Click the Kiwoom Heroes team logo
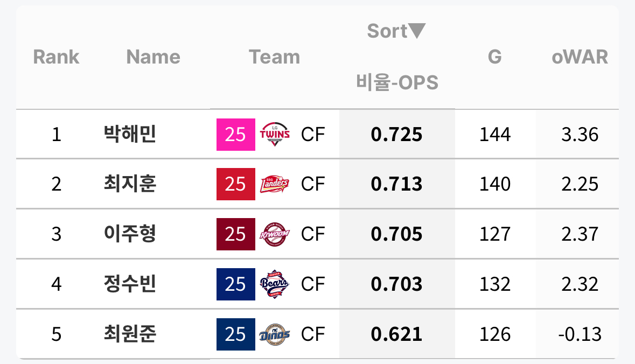This screenshot has width=635, height=364. click(275, 234)
